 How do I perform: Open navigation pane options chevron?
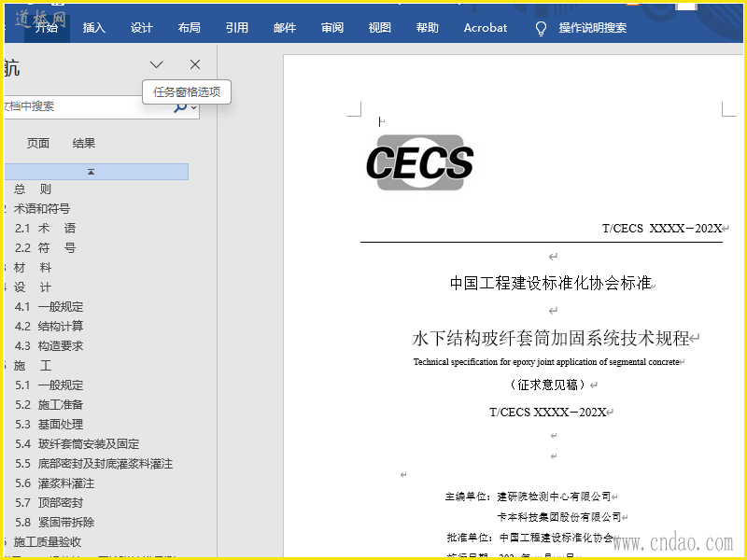pyautogui.click(x=156, y=64)
